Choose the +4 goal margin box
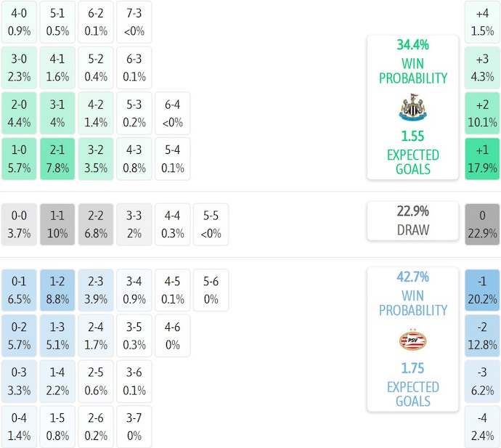 (482, 23)
